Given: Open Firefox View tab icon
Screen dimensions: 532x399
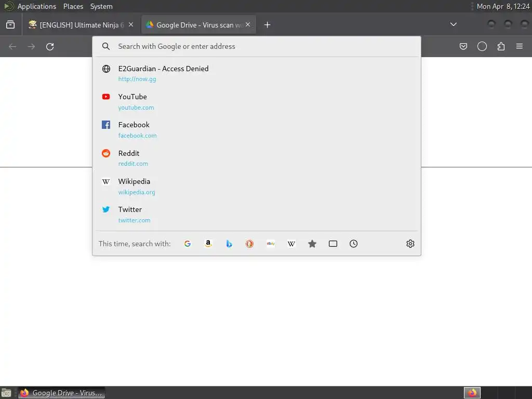Looking at the screenshot, I should [x=10, y=25].
